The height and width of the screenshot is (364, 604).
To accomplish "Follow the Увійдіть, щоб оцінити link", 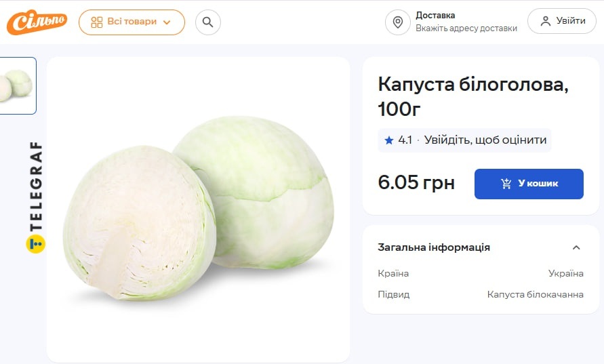I will (x=485, y=140).
